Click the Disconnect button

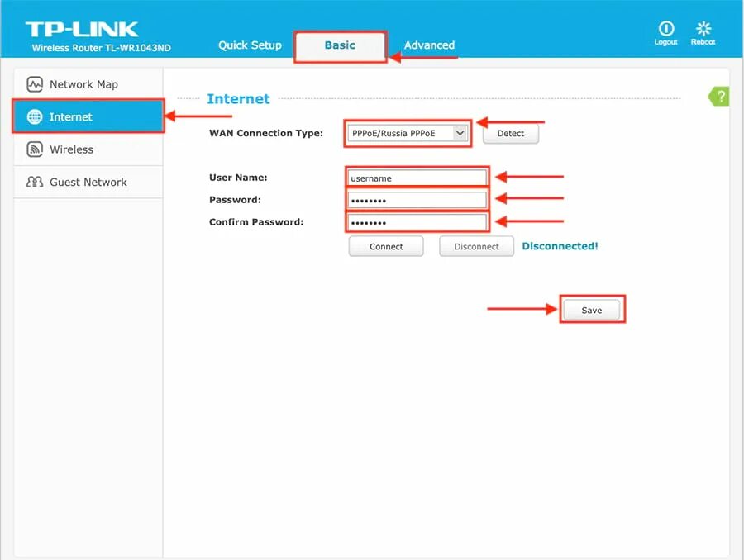476,247
